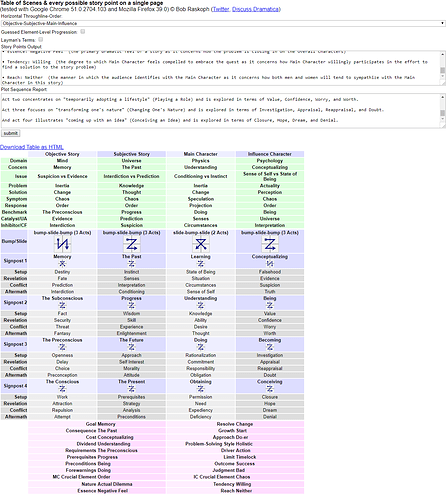This screenshot has height=500, width=446.
Task: Click the Z icon under The Future
Action: (131, 347)
